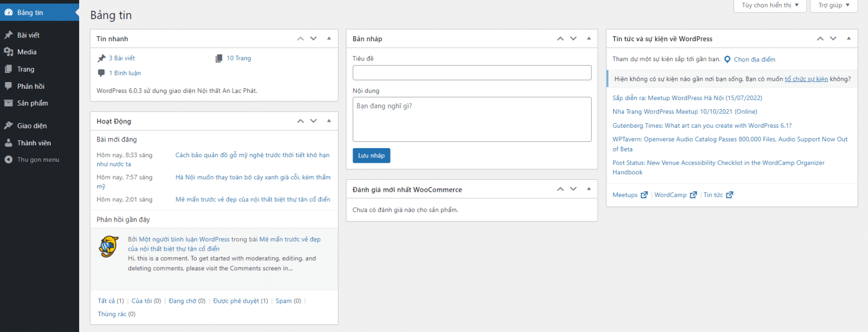Move Tin tức WordPress widget down
Viewport: 868px width, 332px height.
click(834, 38)
